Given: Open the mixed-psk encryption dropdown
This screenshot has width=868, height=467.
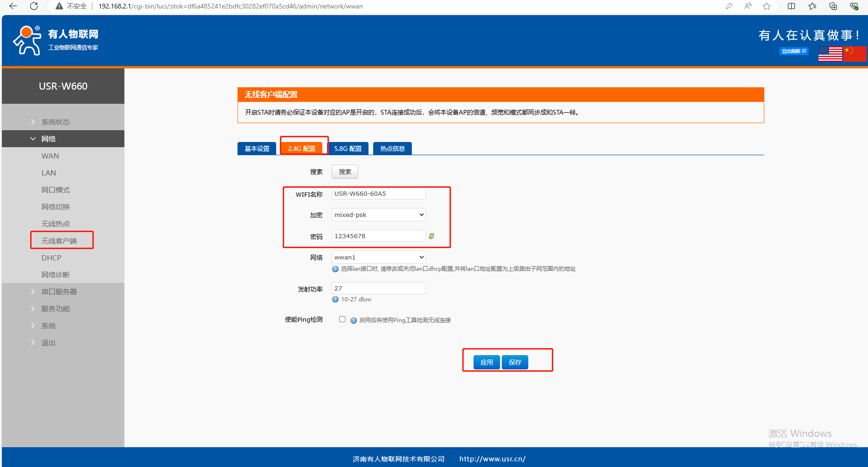Looking at the screenshot, I should coord(378,215).
